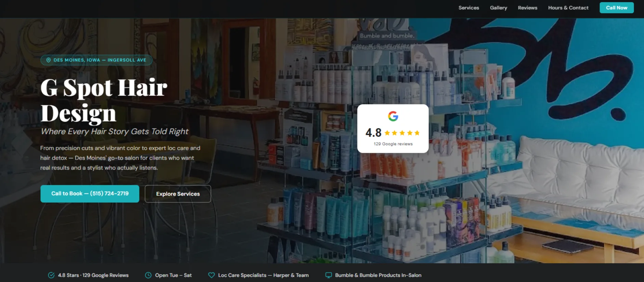Click the G Spot Hair Design heading
Image resolution: width=644 pixels, height=282 pixels.
[x=104, y=100]
